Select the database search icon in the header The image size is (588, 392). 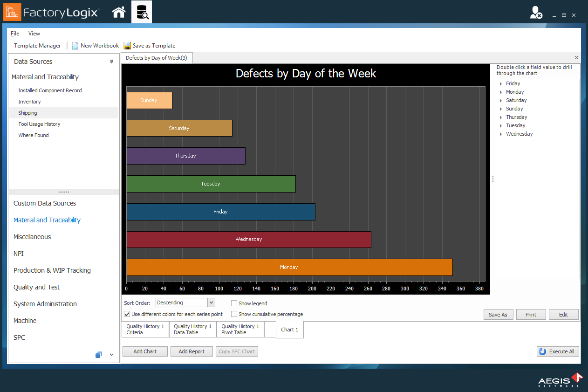click(142, 12)
